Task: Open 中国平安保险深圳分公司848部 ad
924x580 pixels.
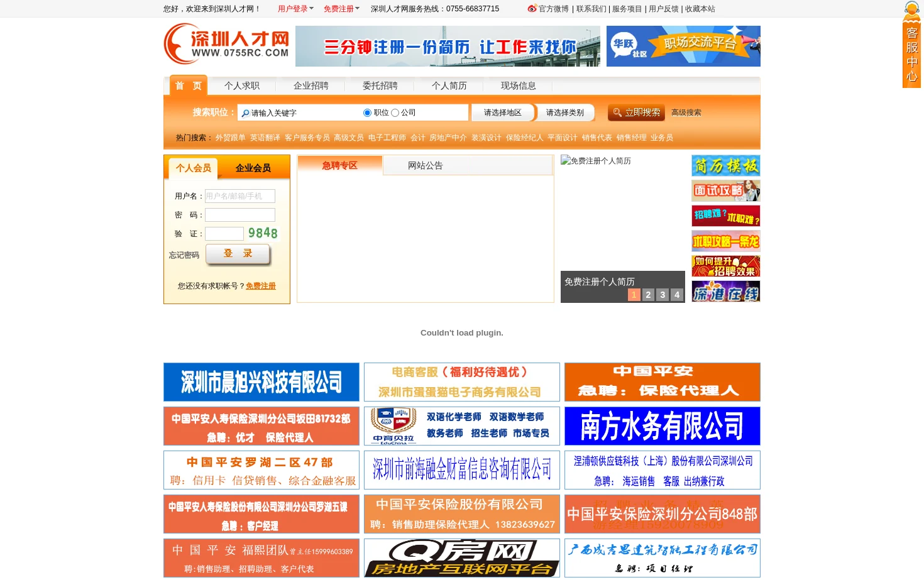Action: point(663,514)
